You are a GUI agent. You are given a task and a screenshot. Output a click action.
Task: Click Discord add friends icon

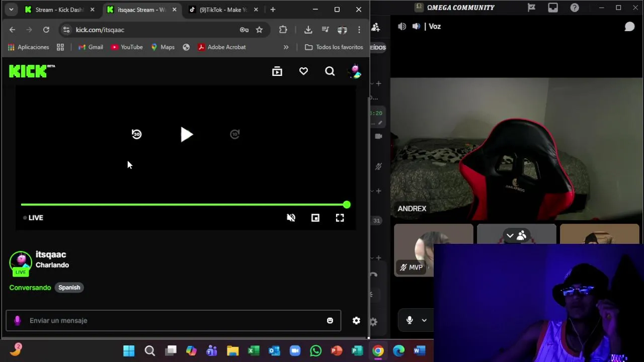[x=375, y=27]
